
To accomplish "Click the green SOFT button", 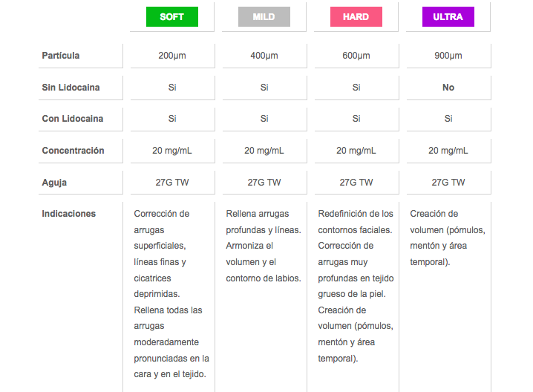I will [171, 17].
